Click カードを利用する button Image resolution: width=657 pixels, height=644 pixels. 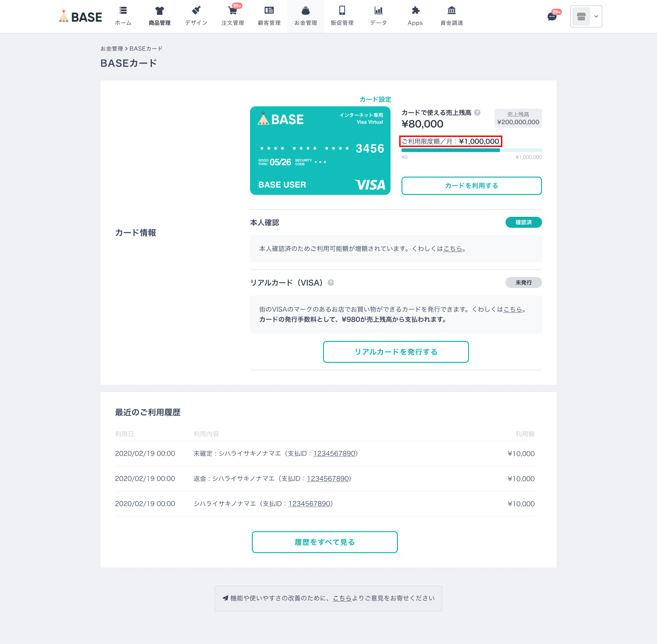[x=472, y=186]
